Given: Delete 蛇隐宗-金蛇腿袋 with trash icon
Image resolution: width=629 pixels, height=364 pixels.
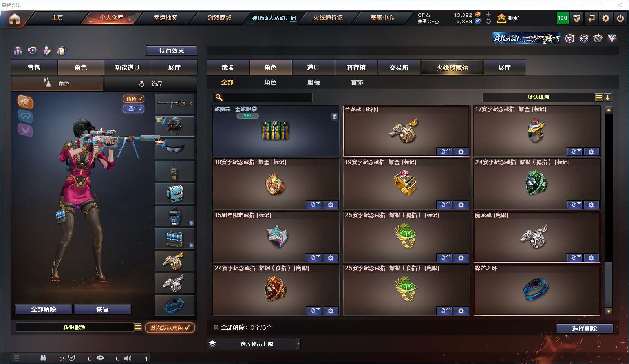Looking at the screenshot, I should (x=335, y=116).
